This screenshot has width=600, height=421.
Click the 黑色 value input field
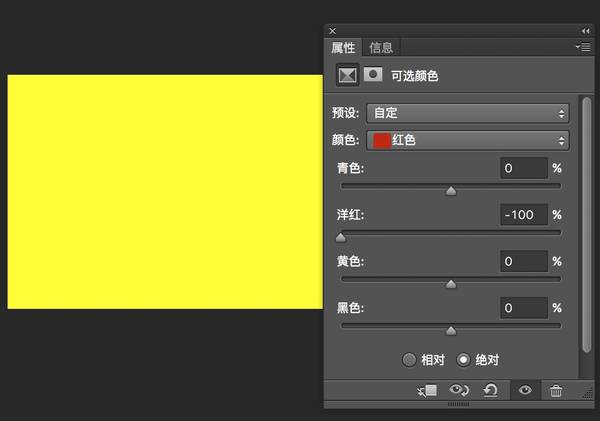pyautogui.click(x=524, y=308)
